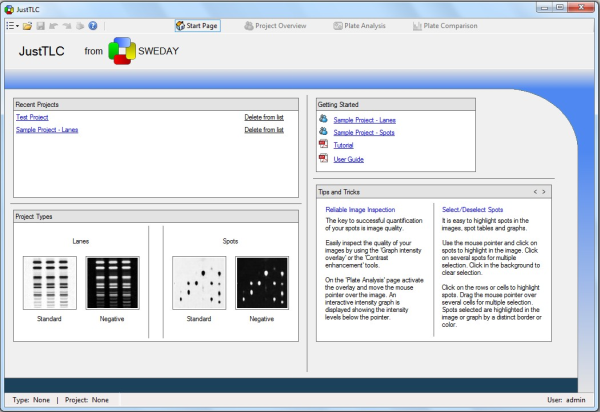600x412 pixels.
Task: Click the icon beside Sample Project - Lanes
Action: (323, 119)
